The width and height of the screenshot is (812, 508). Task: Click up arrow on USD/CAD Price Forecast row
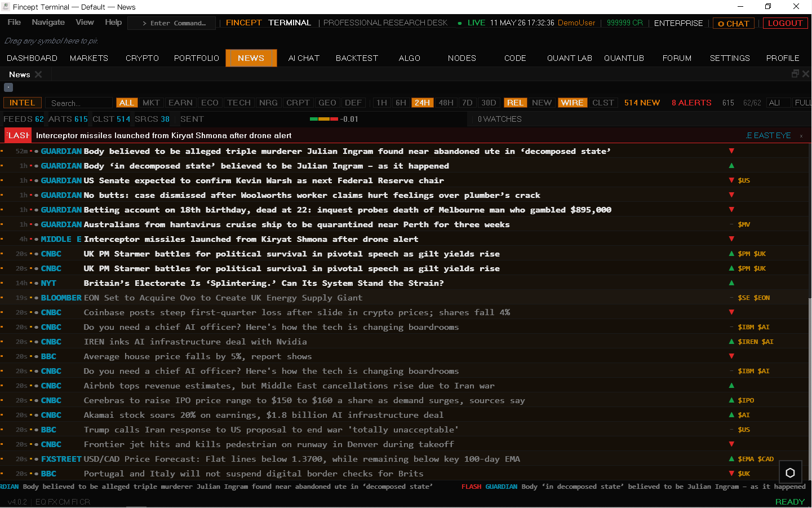point(731,458)
